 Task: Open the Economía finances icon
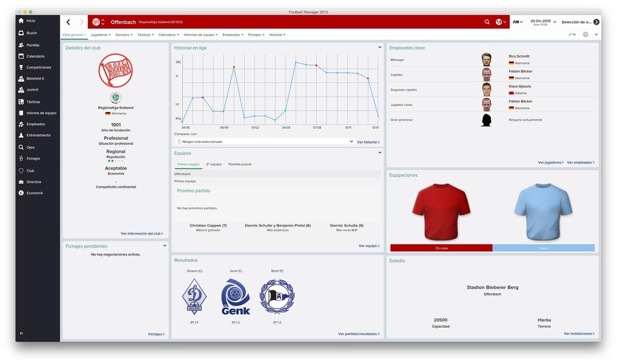click(x=21, y=193)
